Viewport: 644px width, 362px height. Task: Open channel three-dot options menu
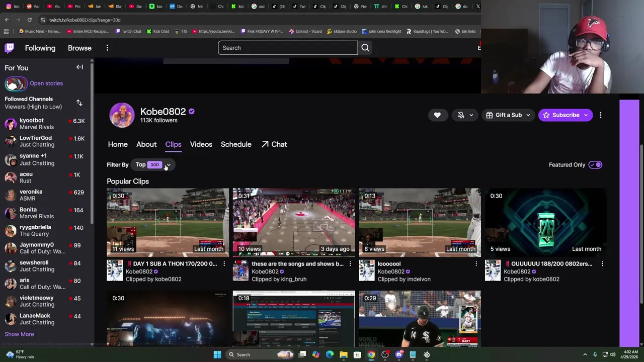pos(600,115)
